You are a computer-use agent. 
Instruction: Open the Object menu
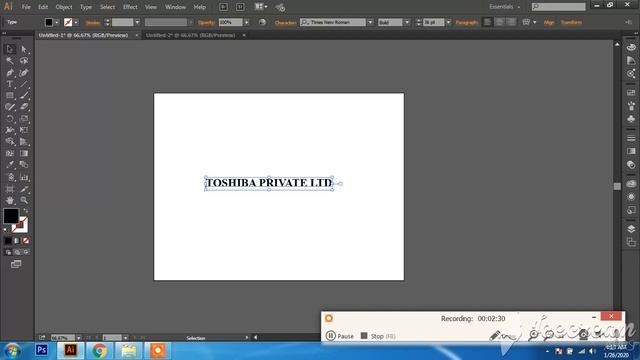pyautogui.click(x=64, y=7)
